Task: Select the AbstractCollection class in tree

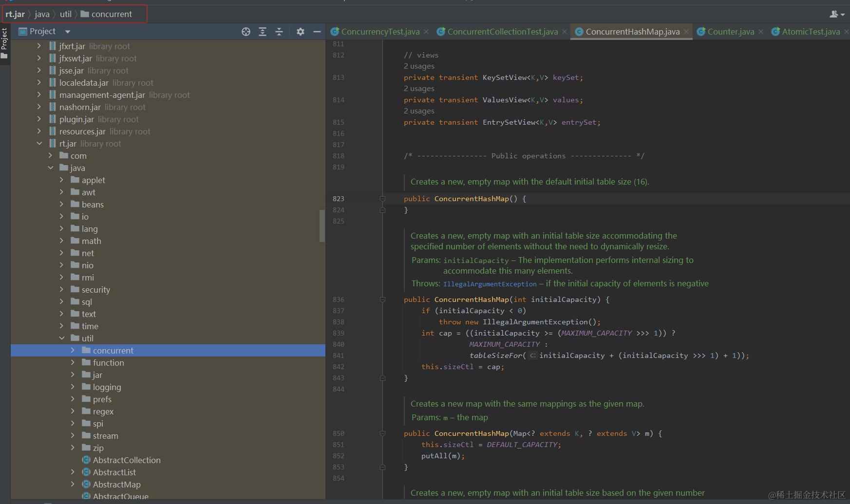Action: [127, 460]
